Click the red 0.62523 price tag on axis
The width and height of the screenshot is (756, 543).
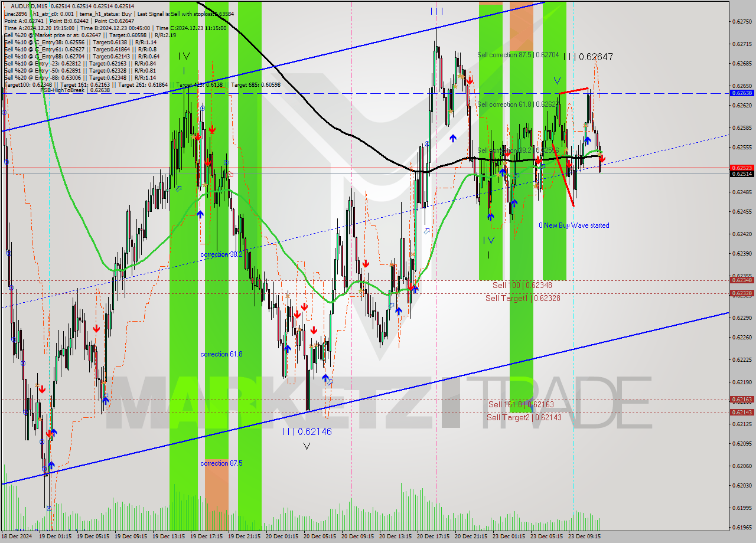click(x=742, y=168)
